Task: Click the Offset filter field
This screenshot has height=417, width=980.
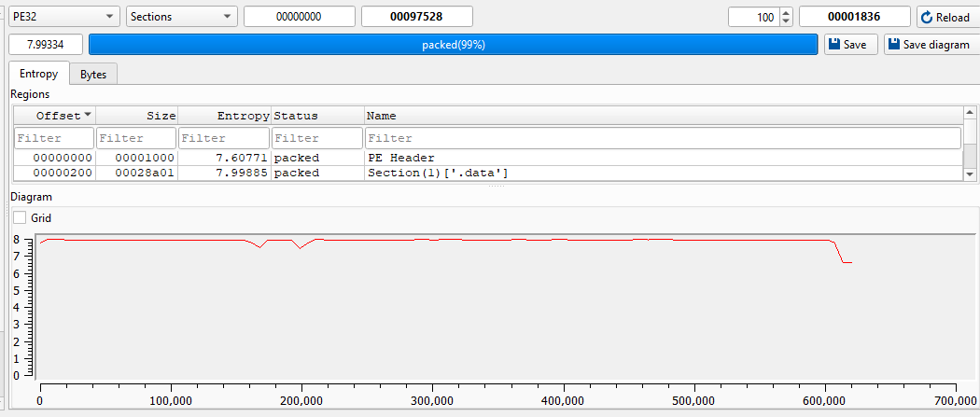Action: [x=54, y=138]
